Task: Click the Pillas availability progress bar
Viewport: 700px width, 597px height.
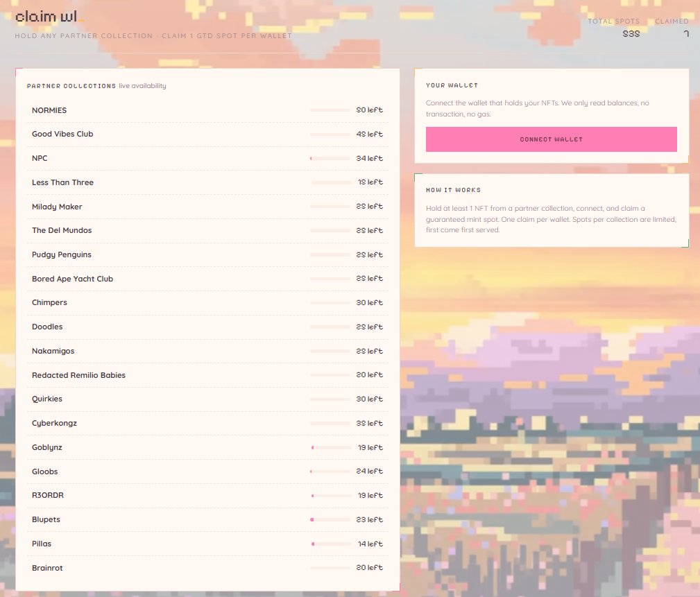Action: coord(332,544)
